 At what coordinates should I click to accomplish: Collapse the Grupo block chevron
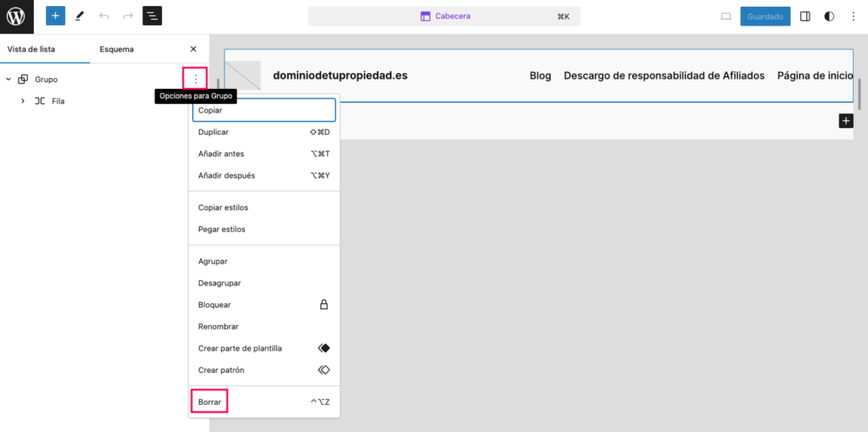pyautogui.click(x=8, y=79)
